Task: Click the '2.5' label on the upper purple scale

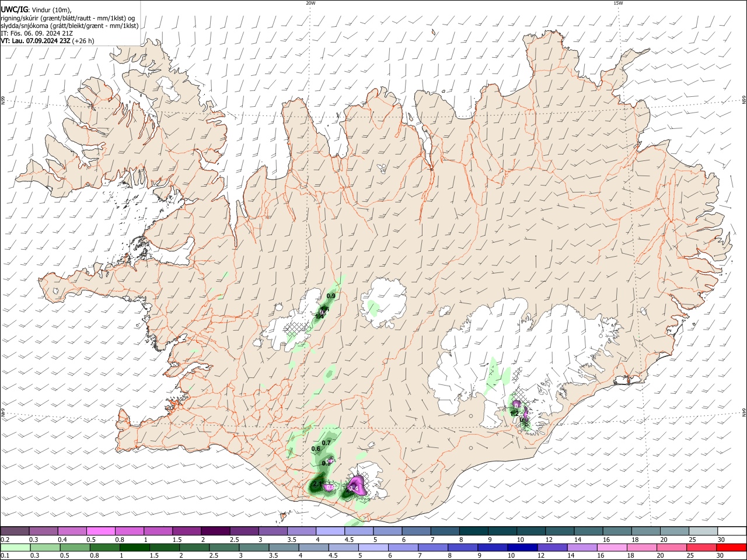Action: click(x=234, y=540)
